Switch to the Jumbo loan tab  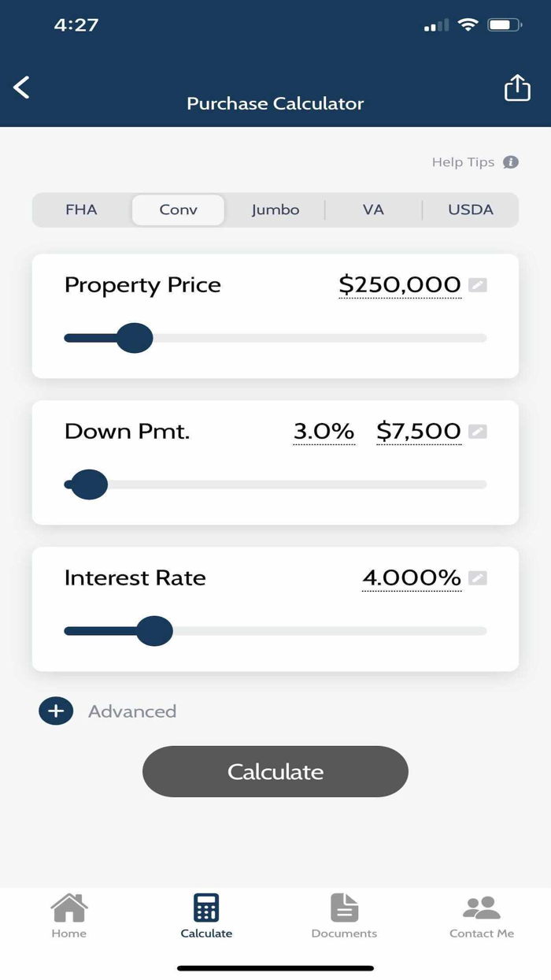(x=275, y=210)
